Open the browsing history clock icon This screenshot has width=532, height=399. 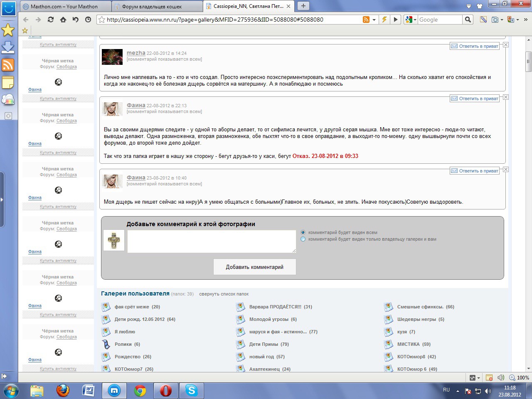tap(88, 20)
